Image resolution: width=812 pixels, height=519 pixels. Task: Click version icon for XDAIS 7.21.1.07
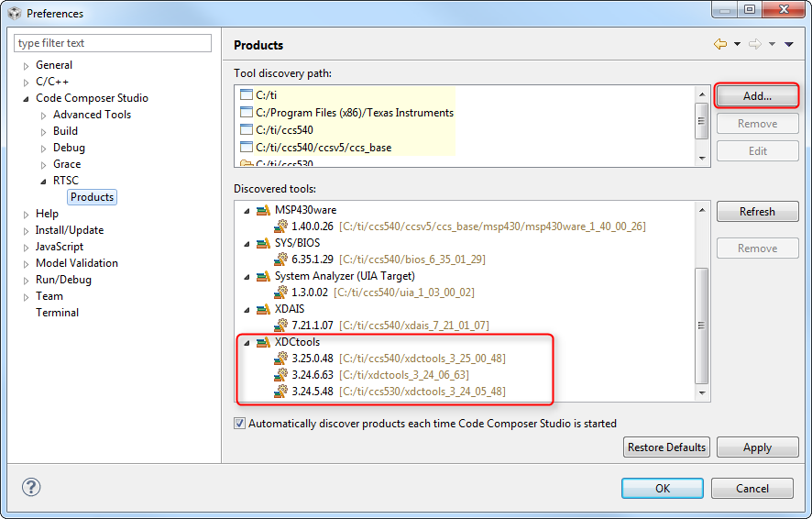[x=280, y=325]
